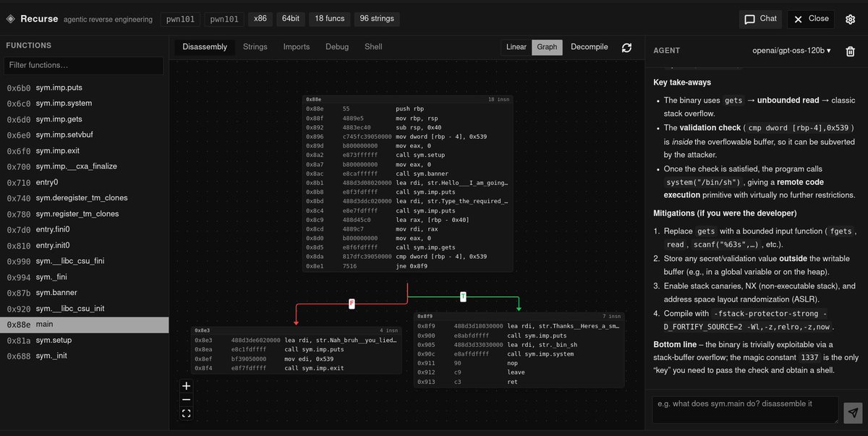
Task: Select function sym.register_tm_clones
Action: (84, 214)
